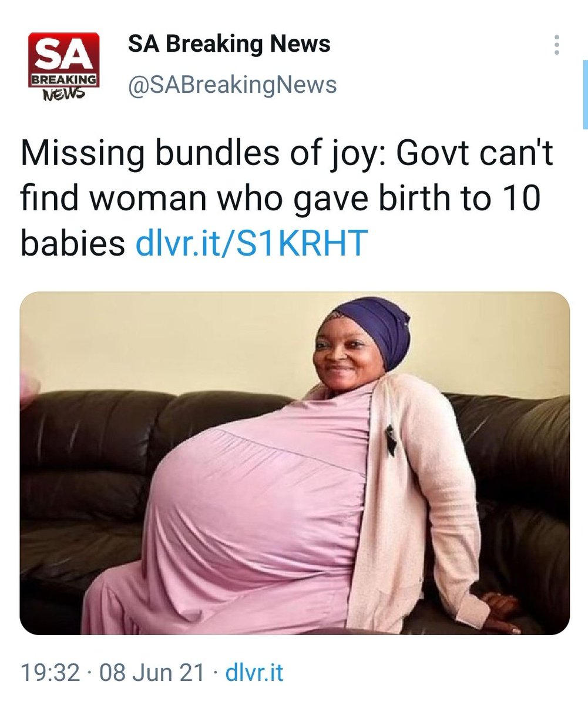Open the dlvr.it/S1KRHT article link
This screenshot has width=588, height=705.
click(252, 243)
